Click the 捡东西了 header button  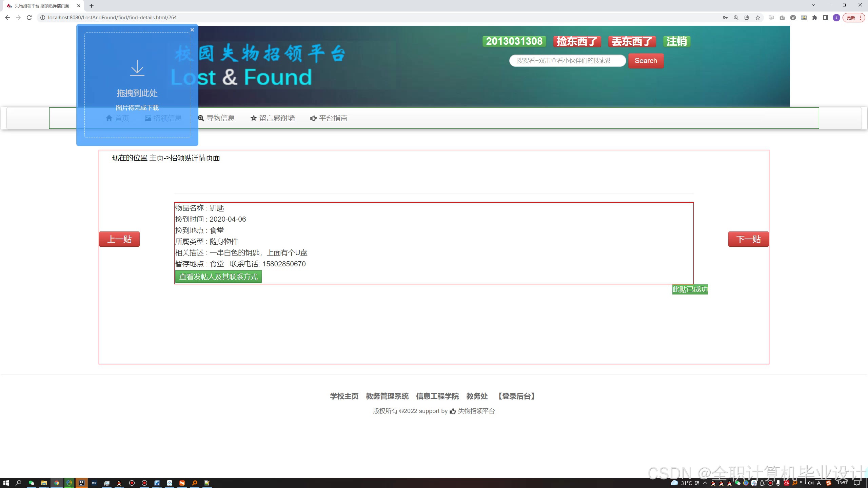(577, 41)
